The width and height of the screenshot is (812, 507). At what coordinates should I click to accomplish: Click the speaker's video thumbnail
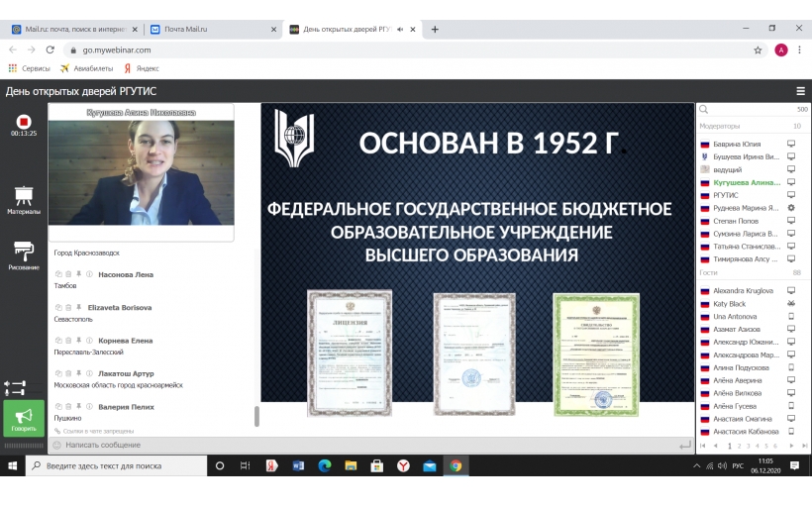141,172
